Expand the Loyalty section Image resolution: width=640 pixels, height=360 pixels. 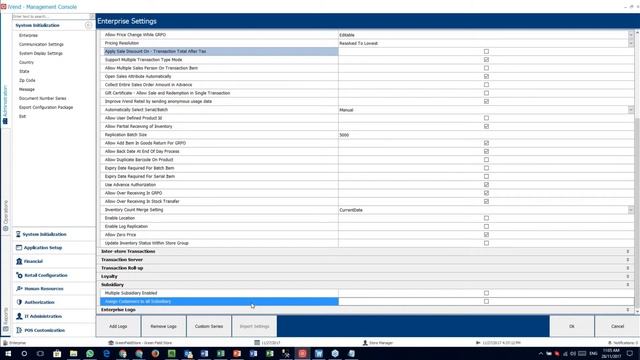coord(628,276)
